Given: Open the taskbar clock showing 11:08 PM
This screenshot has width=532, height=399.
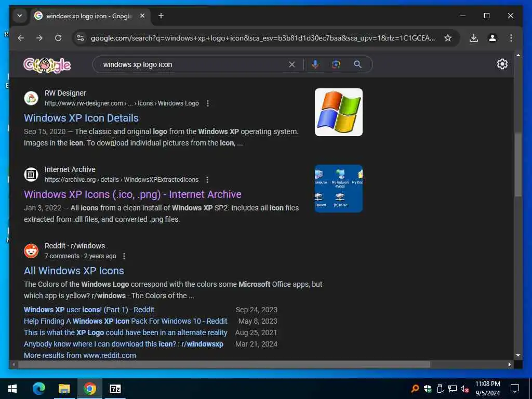Looking at the screenshot, I should [x=487, y=389].
